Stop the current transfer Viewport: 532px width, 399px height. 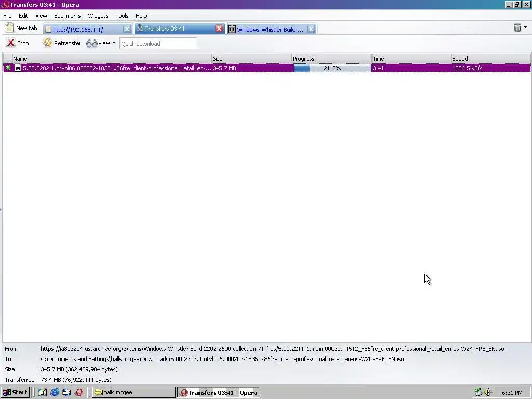click(18, 43)
